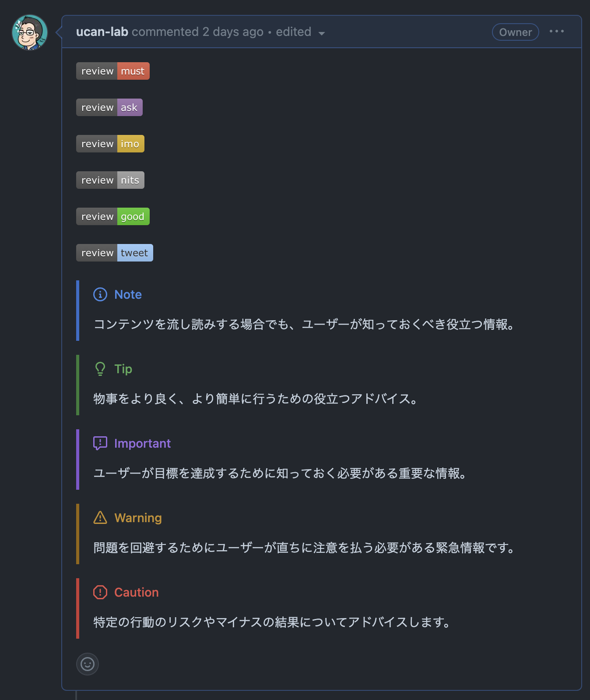
Task: Click the review tweet badge
Action: point(114,252)
